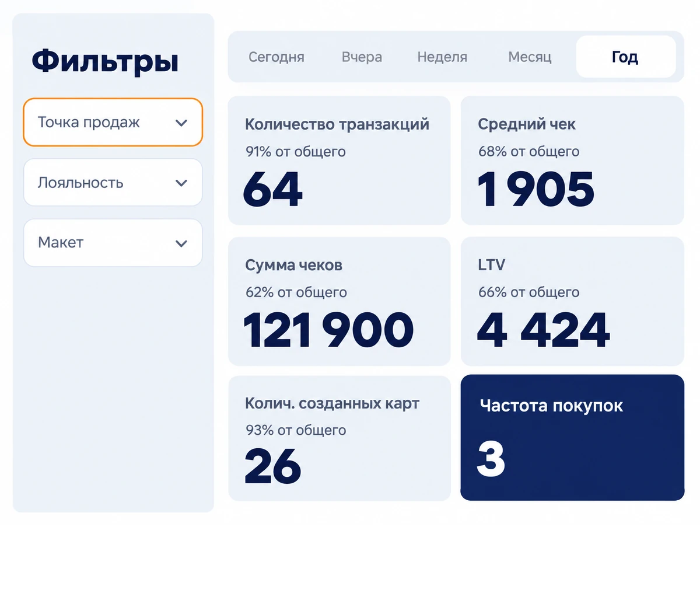The width and height of the screenshot is (700, 607).
Task: Click the "66% от общего" text
Action: pyautogui.click(x=528, y=292)
